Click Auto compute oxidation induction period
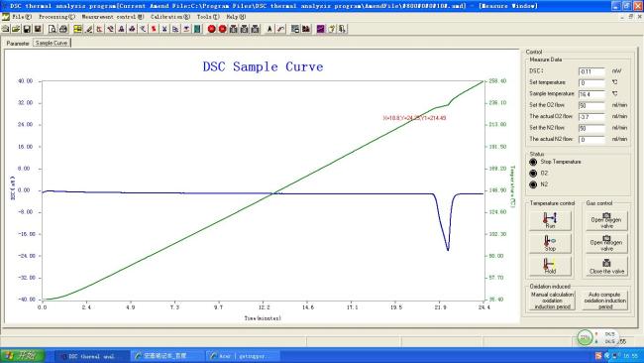This screenshot has width=644, height=363. (605, 301)
